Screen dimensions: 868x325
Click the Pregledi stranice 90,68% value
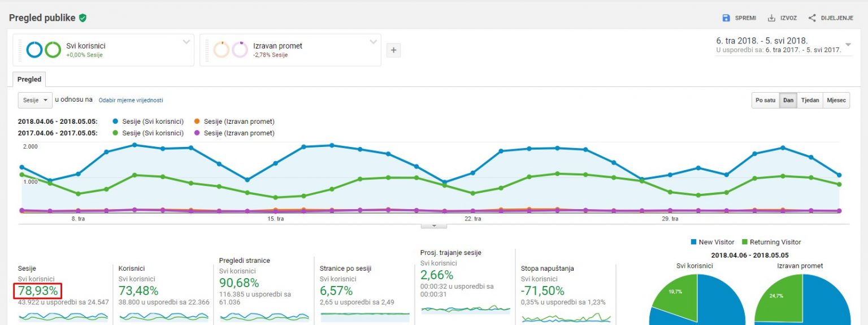point(239,283)
